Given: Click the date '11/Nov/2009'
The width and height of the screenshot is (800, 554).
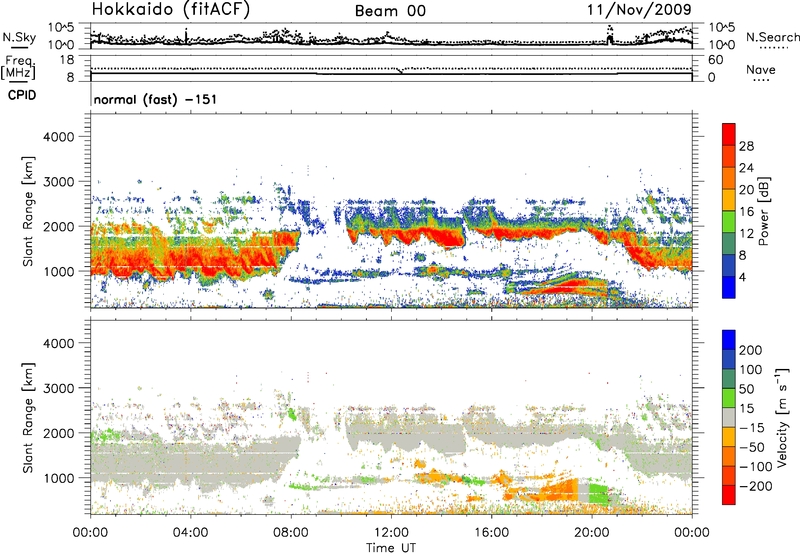Looking at the screenshot, I should (639, 9).
